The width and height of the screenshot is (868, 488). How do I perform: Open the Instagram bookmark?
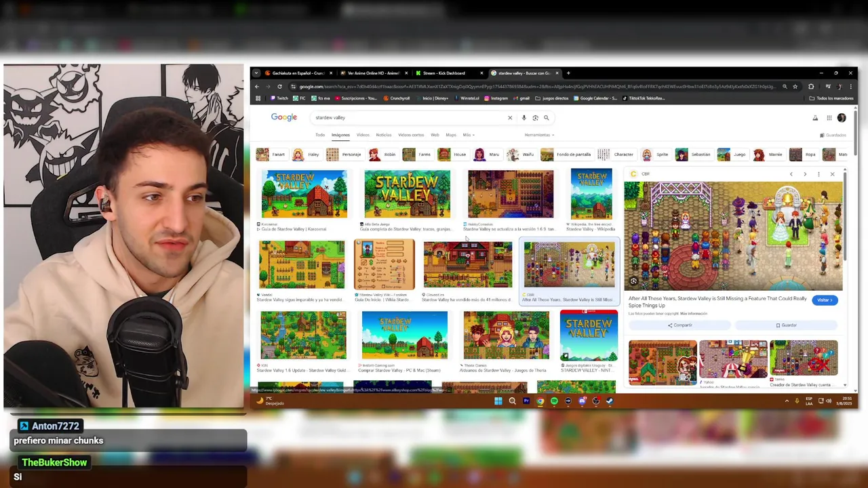coord(496,98)
